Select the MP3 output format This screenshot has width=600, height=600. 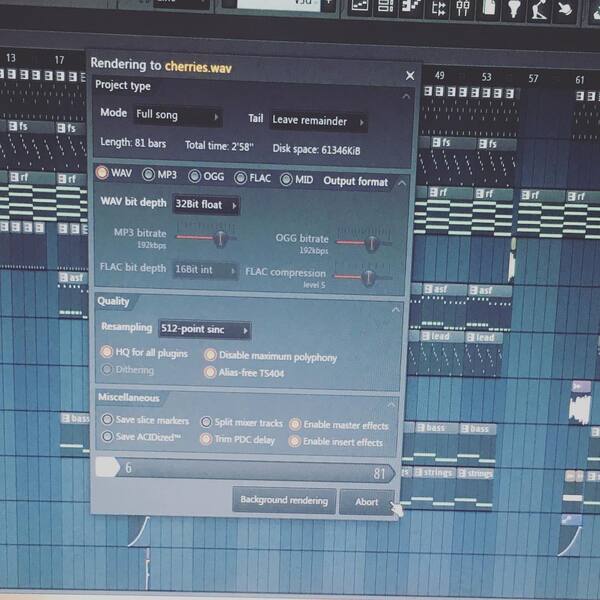click(x=159, y=174)
